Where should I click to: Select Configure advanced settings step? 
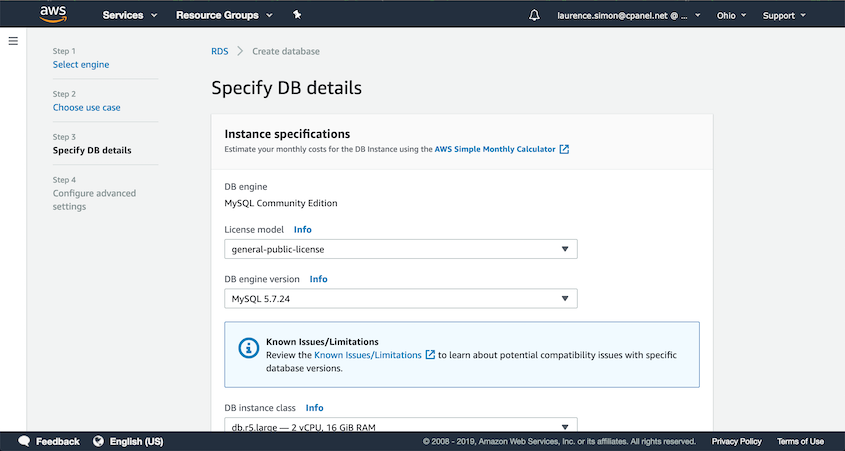(94, 200)
